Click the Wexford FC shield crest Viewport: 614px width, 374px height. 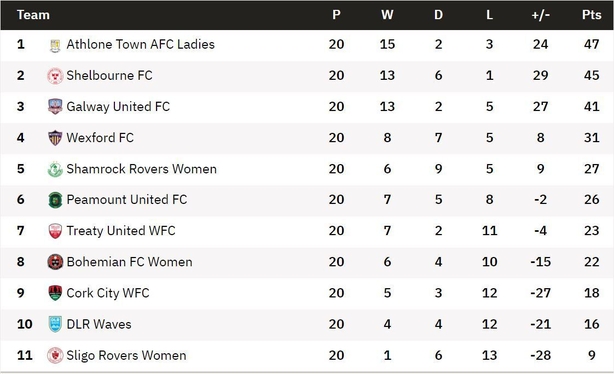point(55,138)
